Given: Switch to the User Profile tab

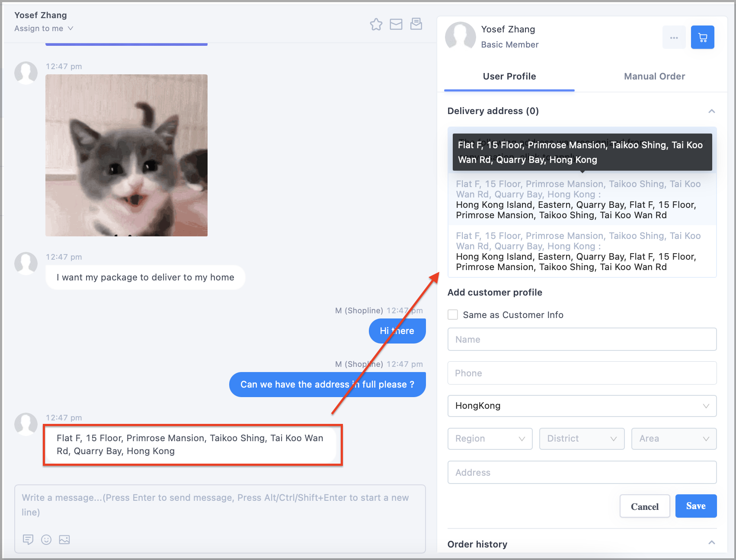Looking at the screenshot, I should click(509, 76).
